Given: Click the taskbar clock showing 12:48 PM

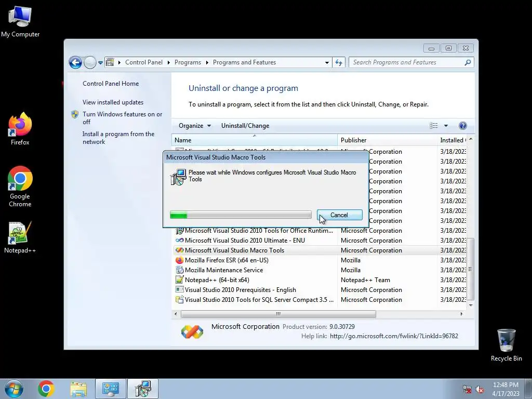Looking at the screenshot, I should point(506,389).
